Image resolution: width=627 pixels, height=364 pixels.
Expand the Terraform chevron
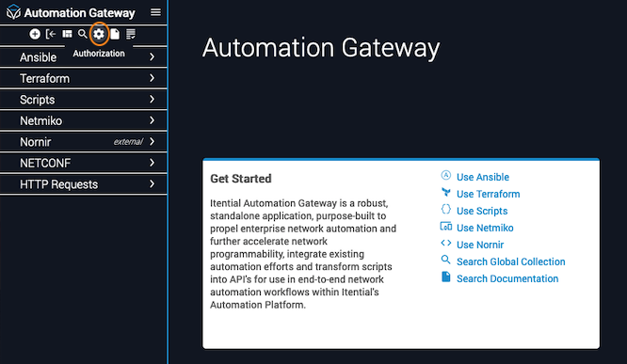click(152, 78)
